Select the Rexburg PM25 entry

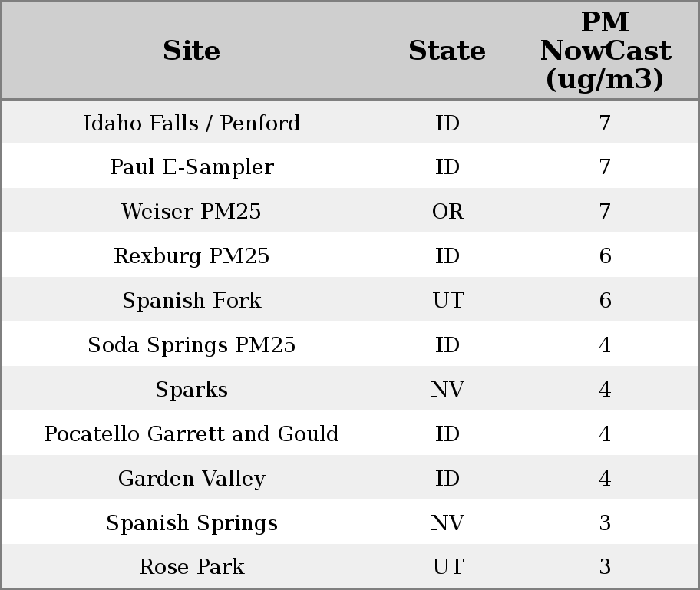click(x=191, y=256)
